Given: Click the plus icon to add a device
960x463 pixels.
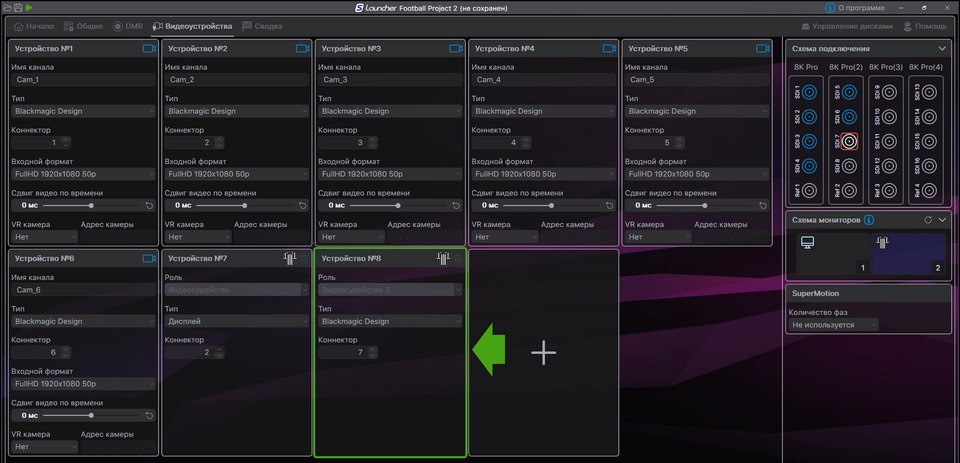Looking at the screenshot, I should [543, 351].
